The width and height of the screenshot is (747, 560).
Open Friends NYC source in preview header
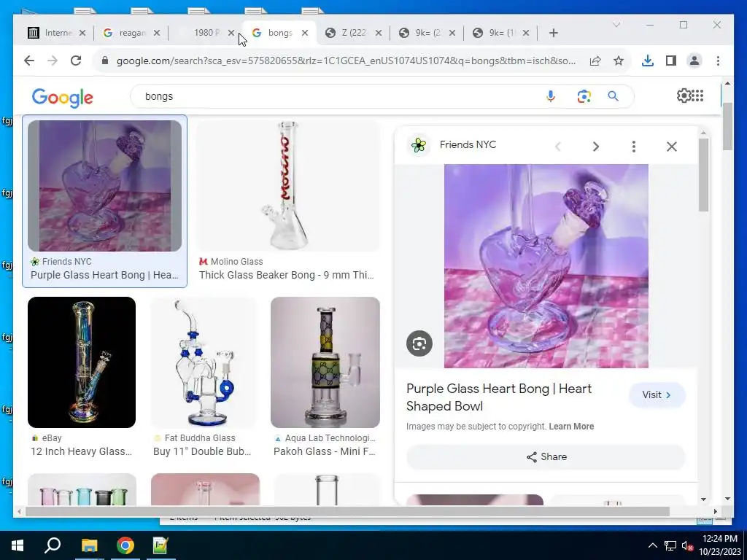[468, 145]
